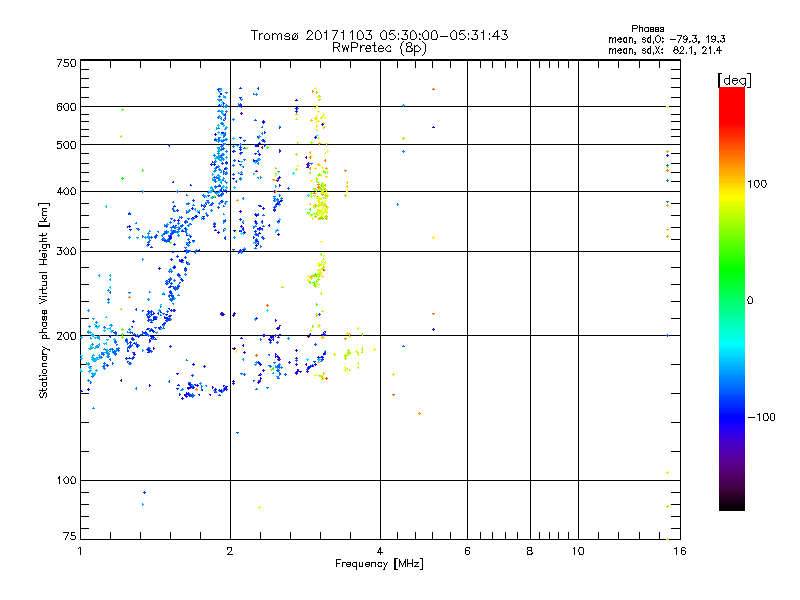This screenshot has height=600, width=800.
Task: Click the y-axis tick label '400'
Action: 66,192
